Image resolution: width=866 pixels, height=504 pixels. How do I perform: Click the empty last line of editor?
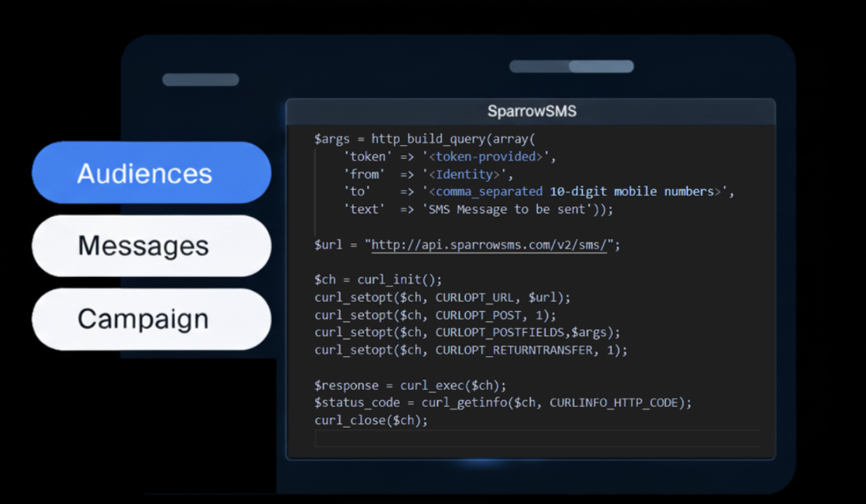pyautogui.click(x=535, y=439)
